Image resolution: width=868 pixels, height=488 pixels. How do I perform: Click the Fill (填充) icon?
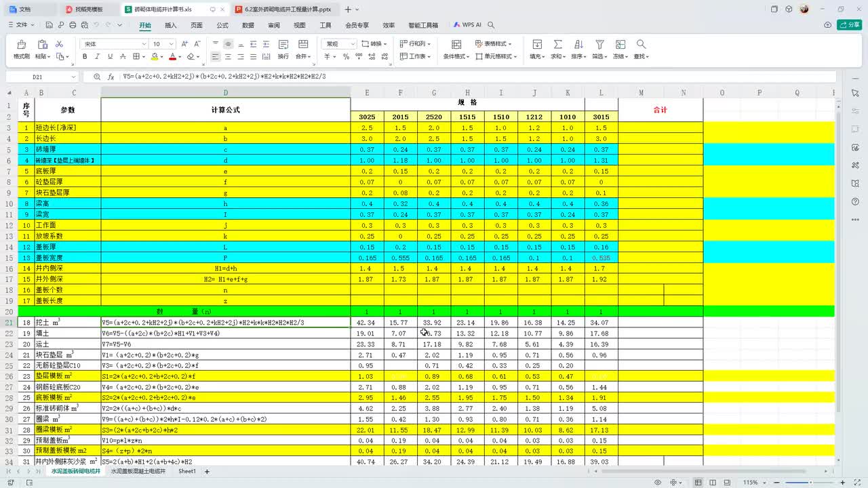(536, 44)
